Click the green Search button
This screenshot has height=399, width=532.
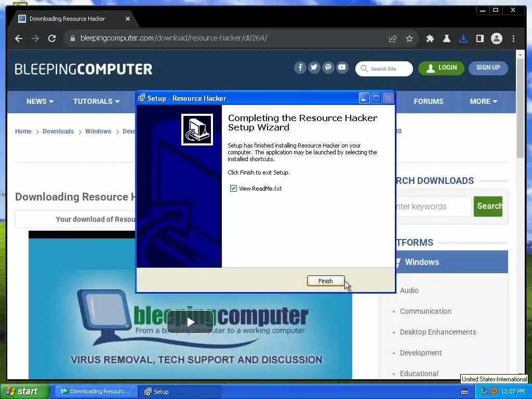coord(488,206)
